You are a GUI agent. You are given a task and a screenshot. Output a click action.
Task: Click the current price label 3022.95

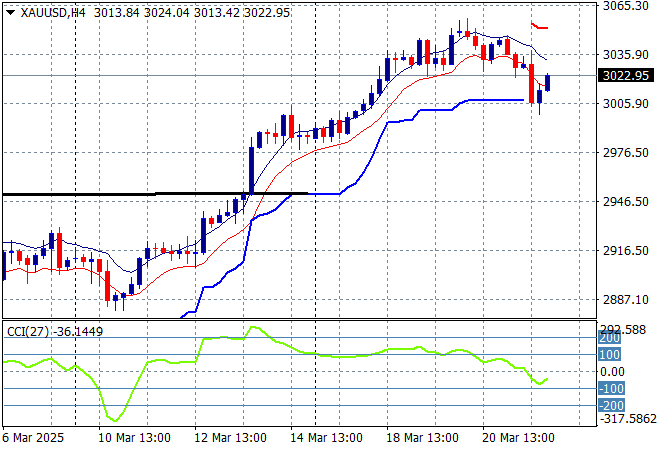pos(626,76)
